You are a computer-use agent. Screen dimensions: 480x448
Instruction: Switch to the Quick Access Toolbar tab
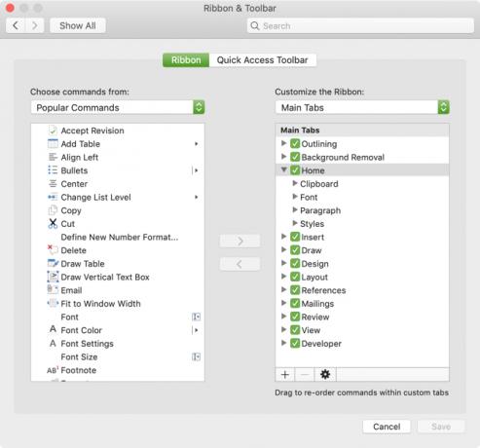coord(262,60)
